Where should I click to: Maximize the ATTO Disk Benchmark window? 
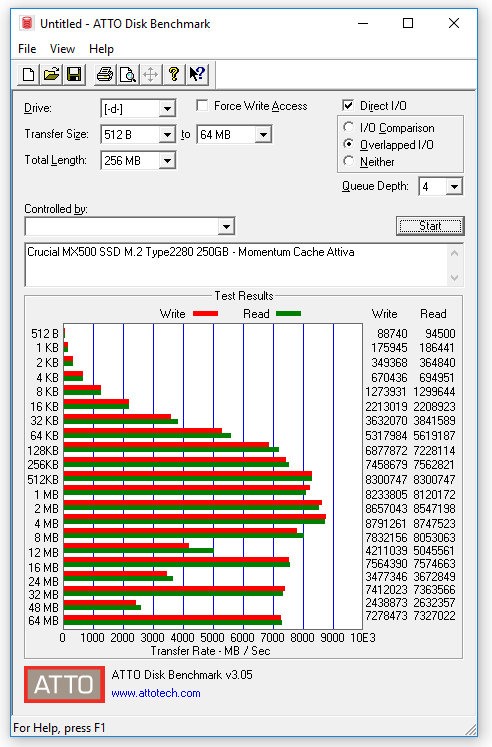click(408, 23)
